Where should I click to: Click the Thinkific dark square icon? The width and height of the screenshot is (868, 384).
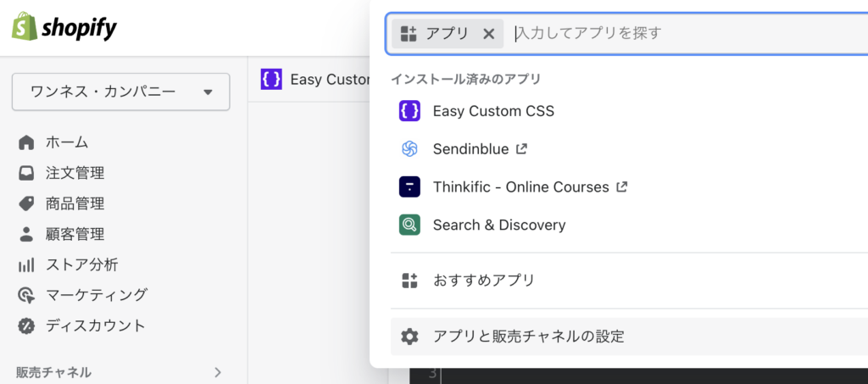(409, 187)
